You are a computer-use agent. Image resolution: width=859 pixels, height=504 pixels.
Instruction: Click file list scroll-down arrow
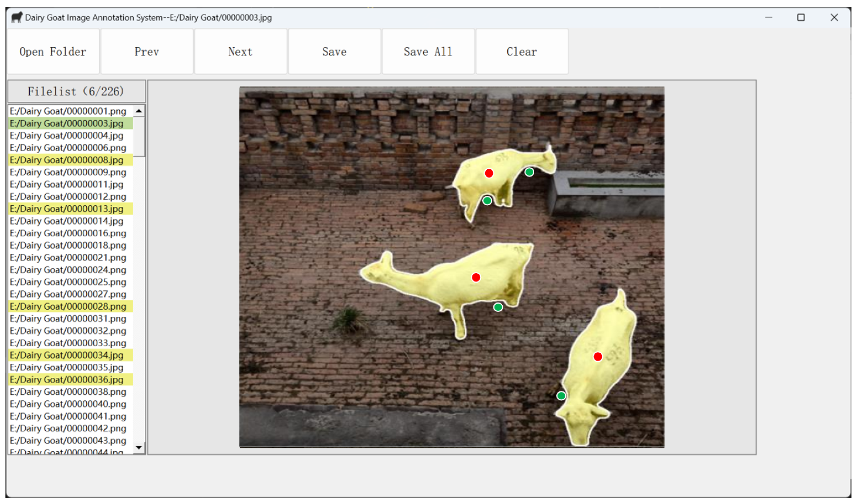tap(139, 448)
